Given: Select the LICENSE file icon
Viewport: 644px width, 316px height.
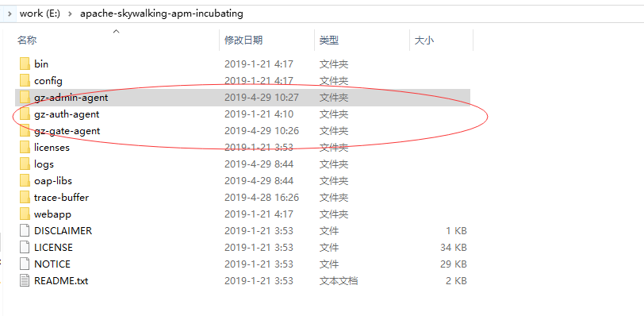Looking at the screenshot, I should (x=25, y=248).
